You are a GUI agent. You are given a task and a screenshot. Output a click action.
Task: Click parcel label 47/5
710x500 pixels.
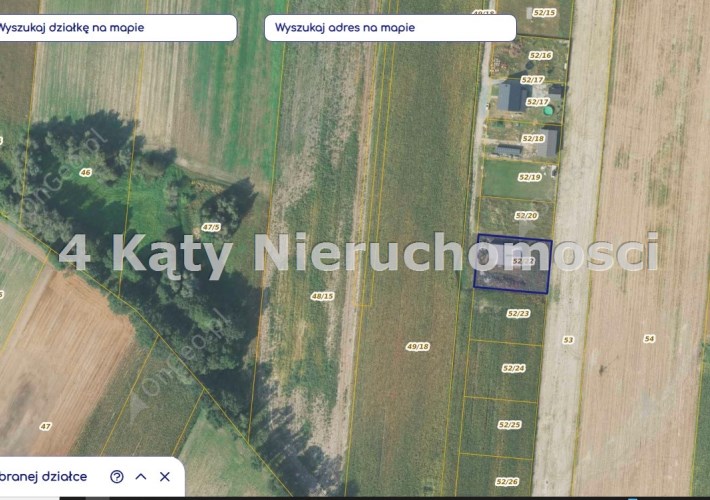point(210,228)
